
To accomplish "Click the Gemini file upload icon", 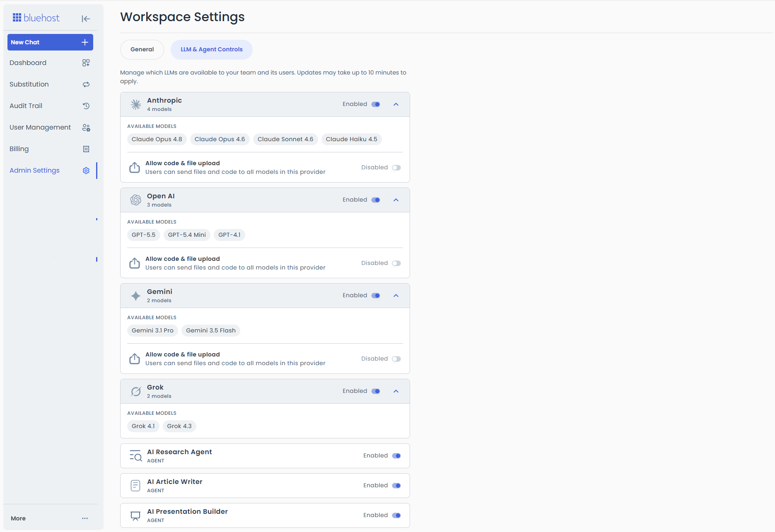I will [135, 359].
